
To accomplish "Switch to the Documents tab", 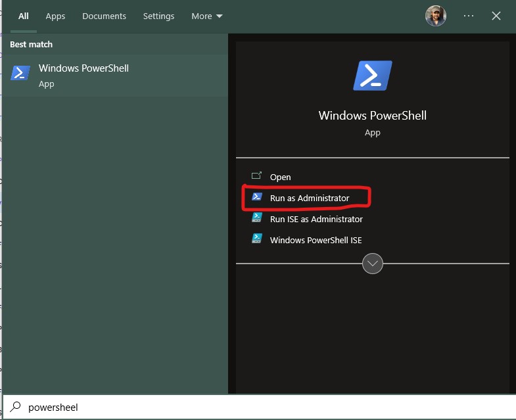I will (104, 16).
